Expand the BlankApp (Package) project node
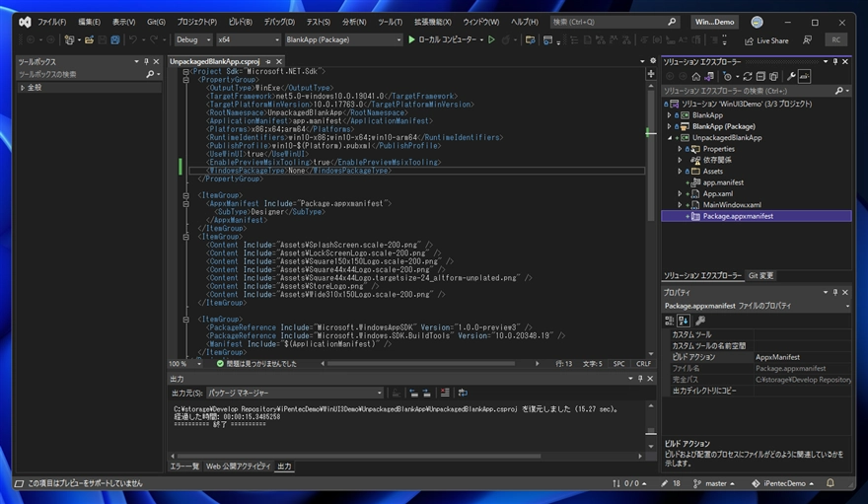The width and height of the screenshot is (868, 504). pos(669,126)
